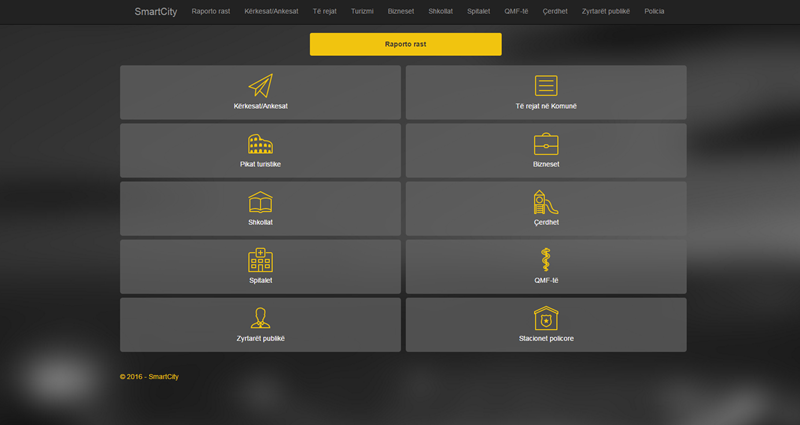Select the police badge Stacionet policore icon

pyautogui.click(x=546, y=318)
